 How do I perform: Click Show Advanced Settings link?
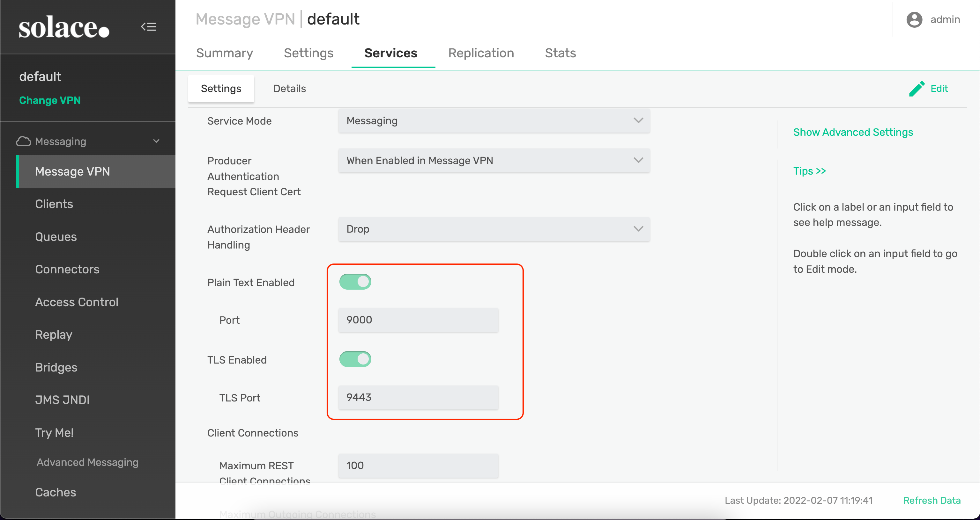coord(852,132)
